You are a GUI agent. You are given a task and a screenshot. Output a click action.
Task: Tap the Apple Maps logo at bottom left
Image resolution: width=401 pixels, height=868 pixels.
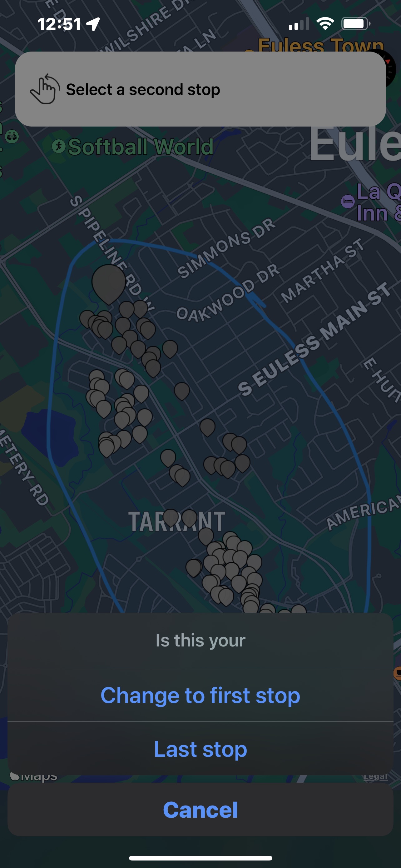[34, 776]
